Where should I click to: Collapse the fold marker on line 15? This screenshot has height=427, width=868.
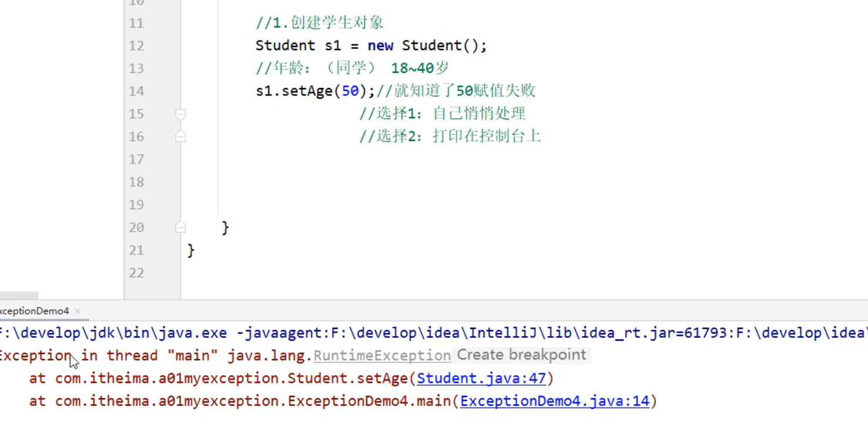coord(180,114)
